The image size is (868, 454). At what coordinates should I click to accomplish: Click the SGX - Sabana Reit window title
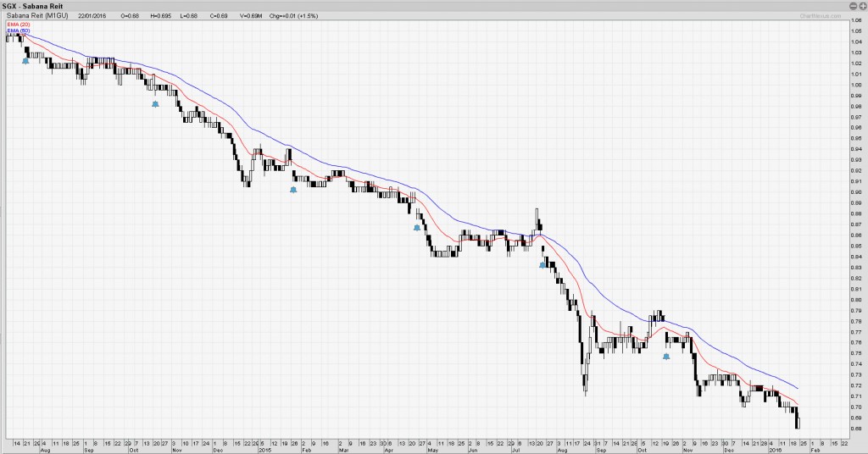[x=31, y=5]
